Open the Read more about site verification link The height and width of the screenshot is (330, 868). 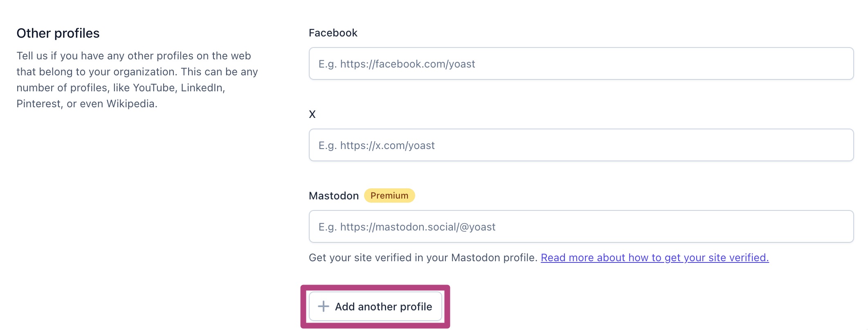655,258
